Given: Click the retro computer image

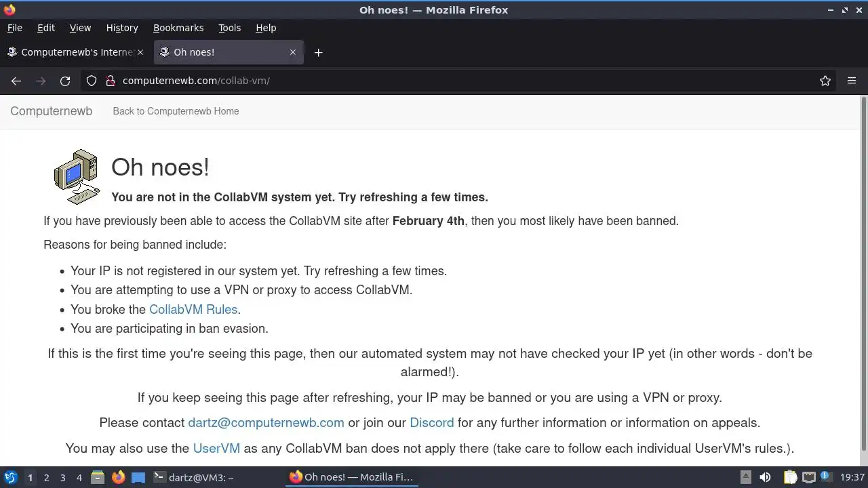Looking at the screenshot, I should pyautogui.click(x=77, y=177).
